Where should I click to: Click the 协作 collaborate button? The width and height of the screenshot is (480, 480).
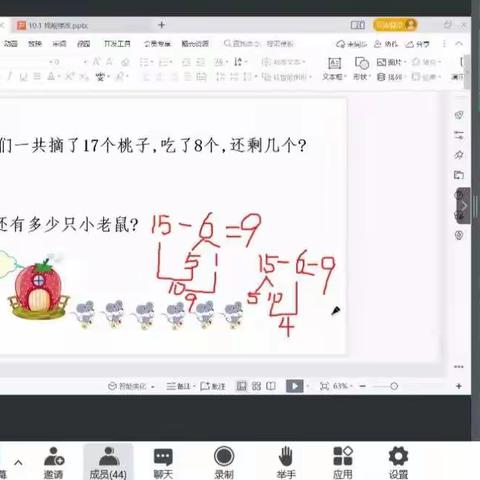[x=386, y=44]
